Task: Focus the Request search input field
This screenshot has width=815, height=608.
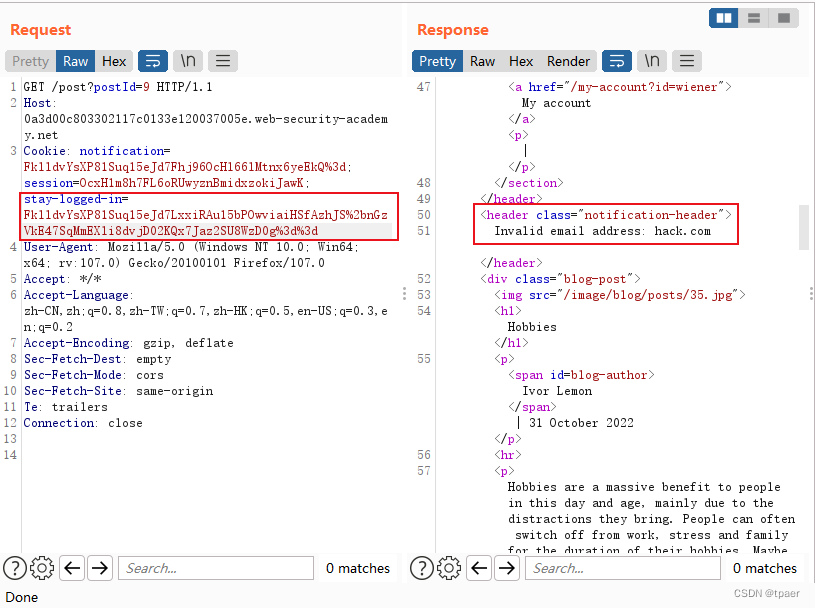Action: coord(216,568)
